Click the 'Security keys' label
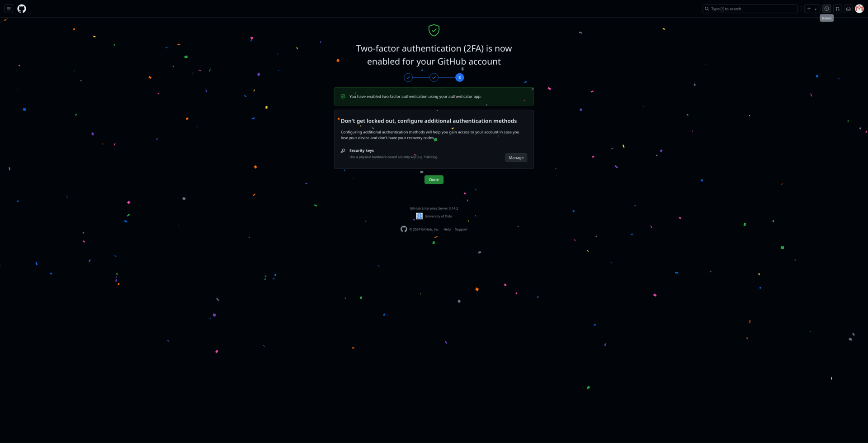This screenshot has height=443, width=868. point(362,151)
